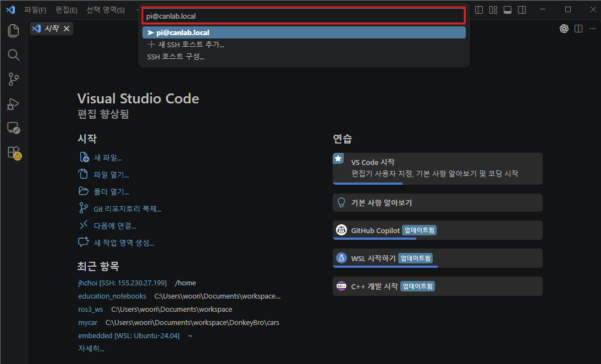
Task: Open recent embedded WSL Ubuntu-24.04 entry
Action: click(129, 335)
